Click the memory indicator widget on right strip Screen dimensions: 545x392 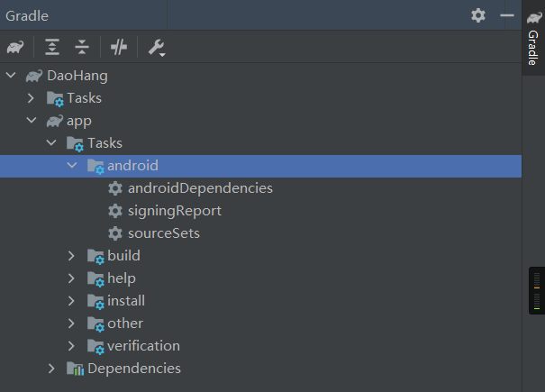536,291
